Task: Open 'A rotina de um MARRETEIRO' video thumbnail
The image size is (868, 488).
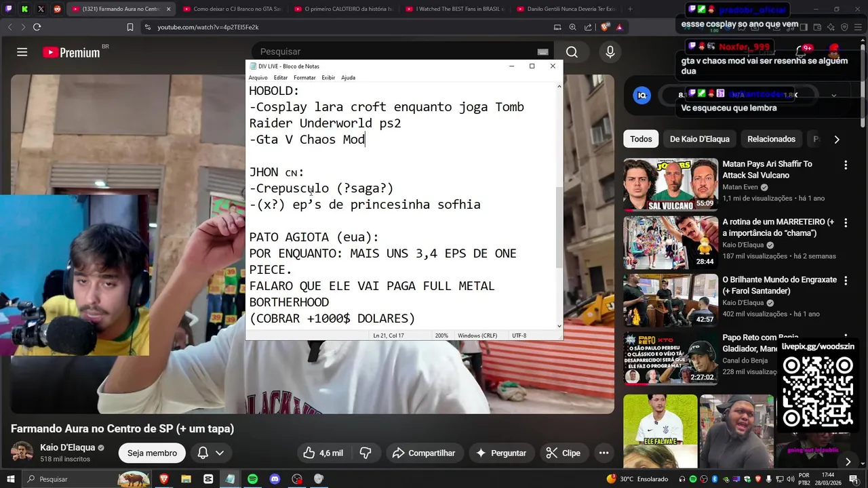Action: pos(671,243)
